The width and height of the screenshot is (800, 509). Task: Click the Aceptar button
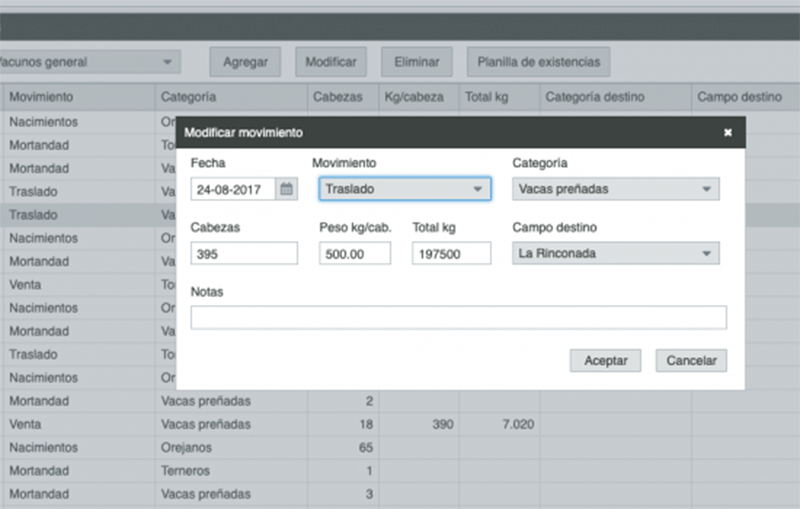click(x=605, y=361)
